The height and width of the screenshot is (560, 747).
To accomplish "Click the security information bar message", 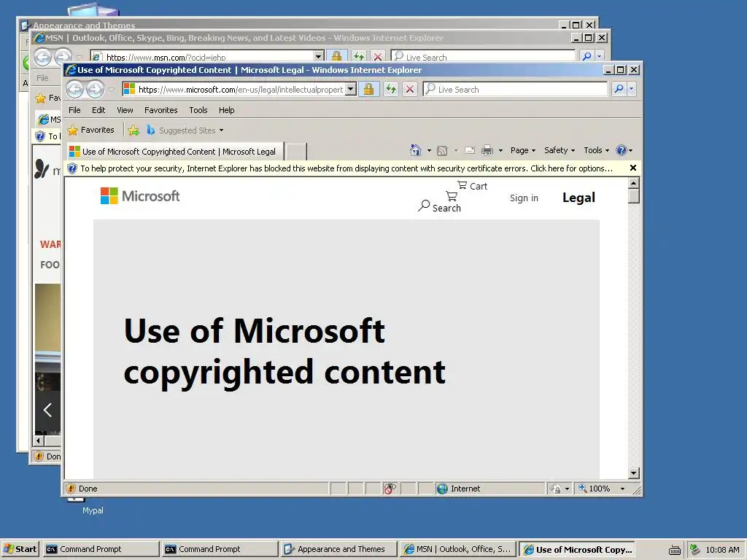I will [x=347, y=168].
